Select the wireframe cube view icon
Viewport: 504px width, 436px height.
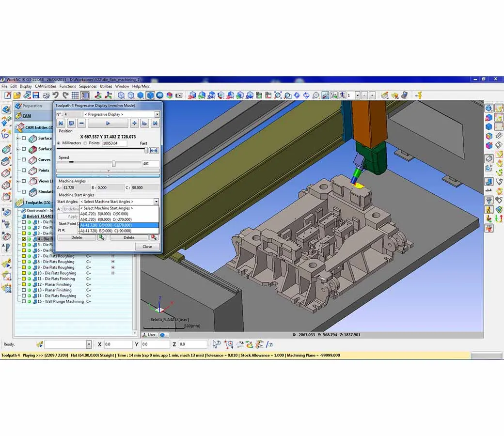121,95
